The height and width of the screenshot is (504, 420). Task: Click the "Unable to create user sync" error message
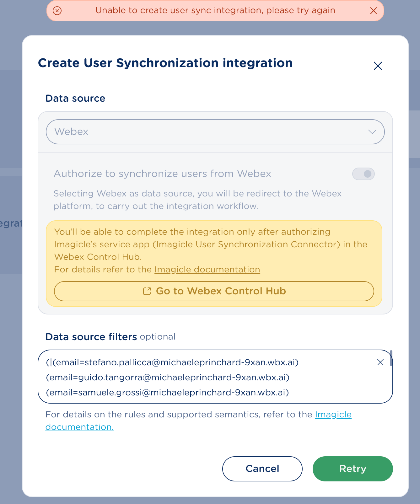tap(215, 11)
